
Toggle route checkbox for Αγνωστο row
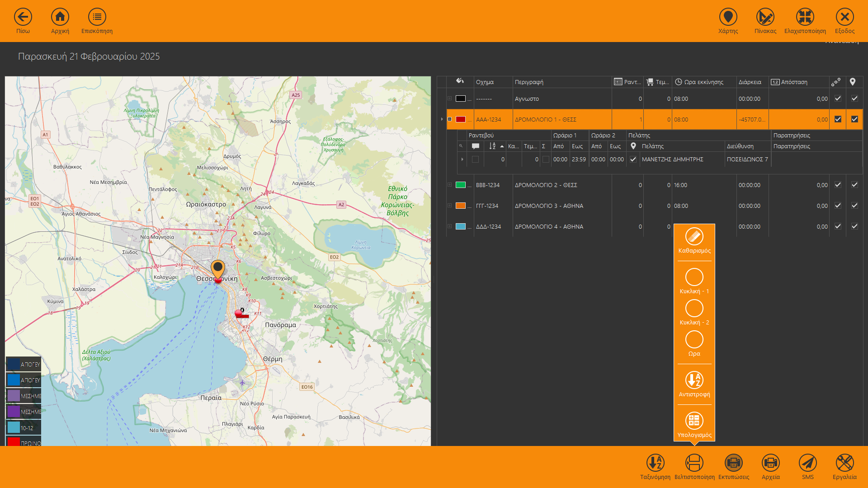click(838, 99)
